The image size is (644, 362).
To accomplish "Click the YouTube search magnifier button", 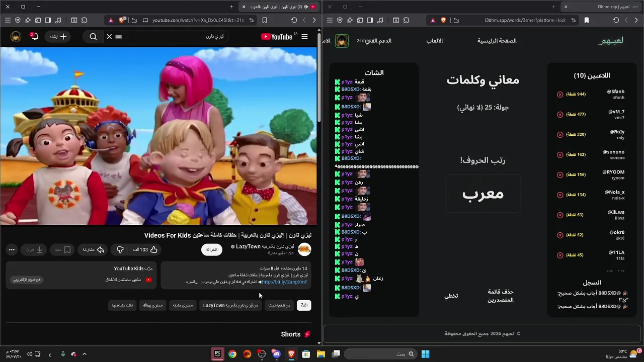I will coord(93,37).
